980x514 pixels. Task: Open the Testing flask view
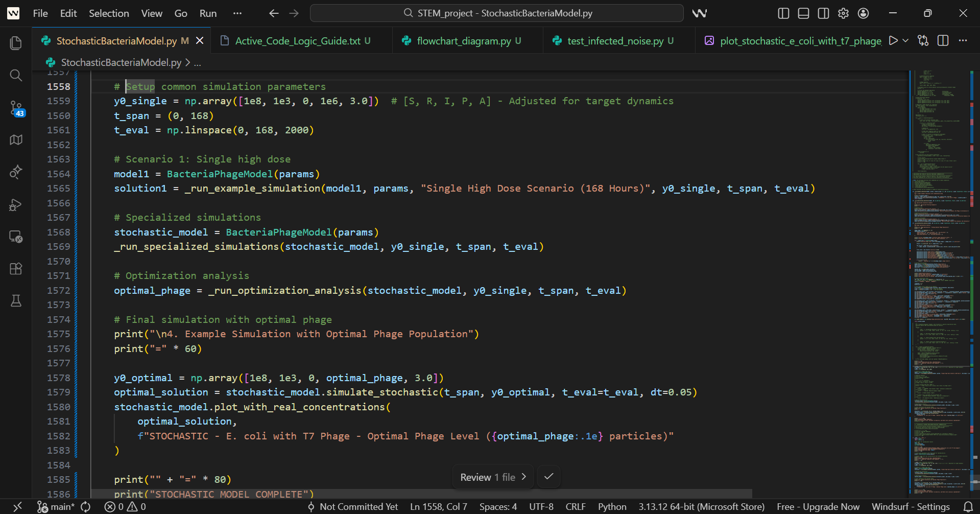(15, 300)
